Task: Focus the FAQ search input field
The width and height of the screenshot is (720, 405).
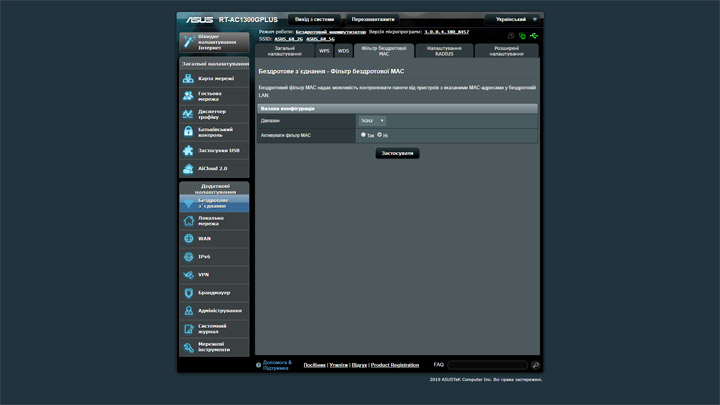Action: pos(488,365)
